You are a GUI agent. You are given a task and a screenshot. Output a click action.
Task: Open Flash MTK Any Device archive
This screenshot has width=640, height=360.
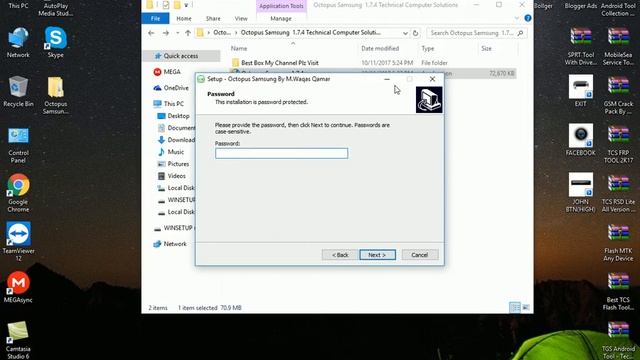coord(618,242)
